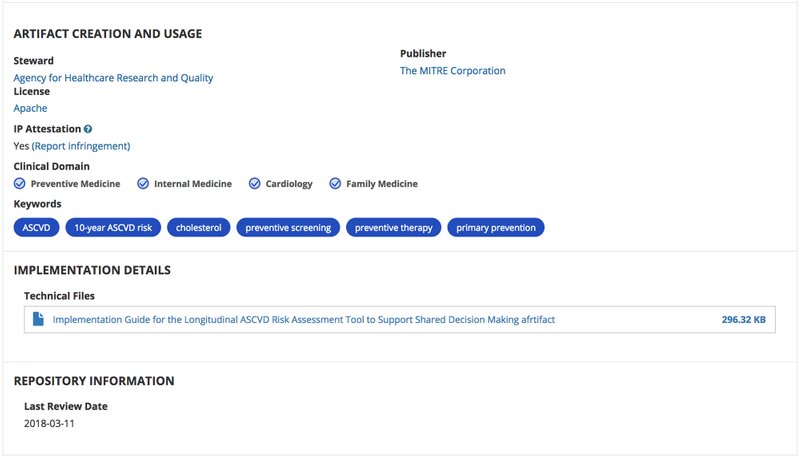Image resolution: width=800 pixels, height=456 pixels.
Task: Click the Artifact Creation and Usage heading
Action: (108, 34)
